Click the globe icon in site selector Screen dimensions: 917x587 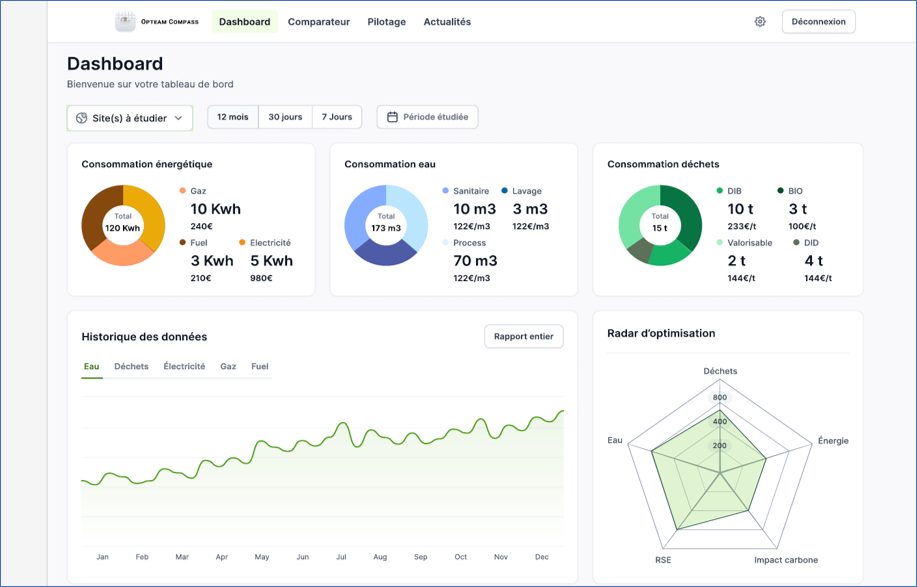[82, 118]
